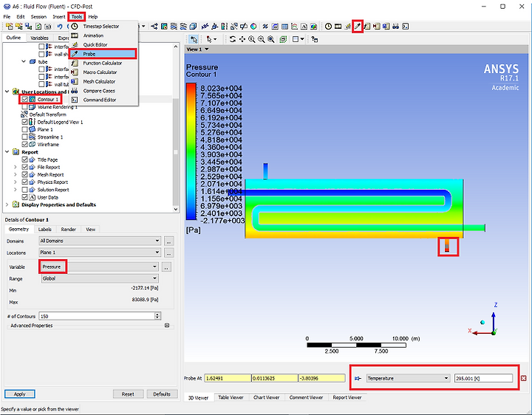The image size is (532, 415).
Task: Click the Insert Comment toolbar icon
Action: point(304,26)
